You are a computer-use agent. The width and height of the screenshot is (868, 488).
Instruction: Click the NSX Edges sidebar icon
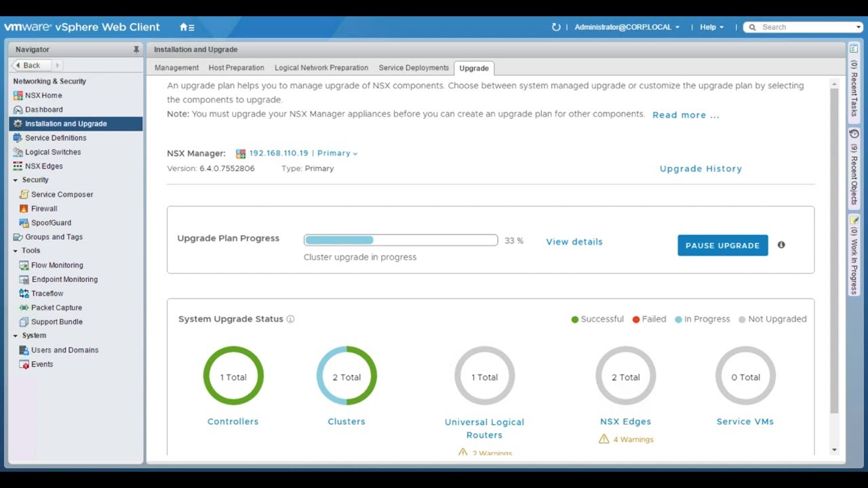coord(18,166)
